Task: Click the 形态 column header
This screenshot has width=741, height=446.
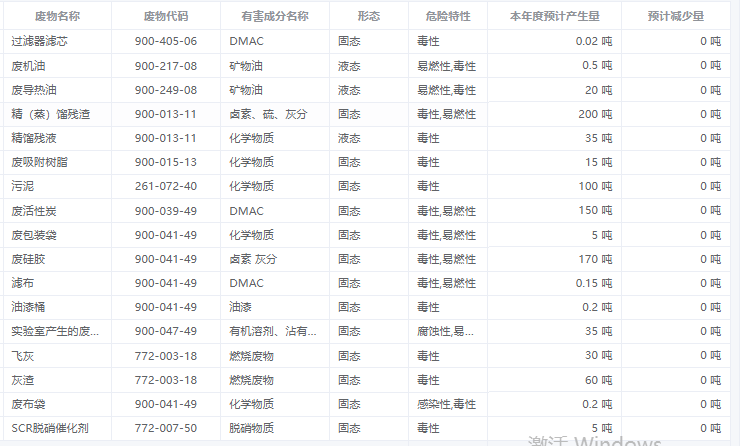Action: (x=369, y=17)
